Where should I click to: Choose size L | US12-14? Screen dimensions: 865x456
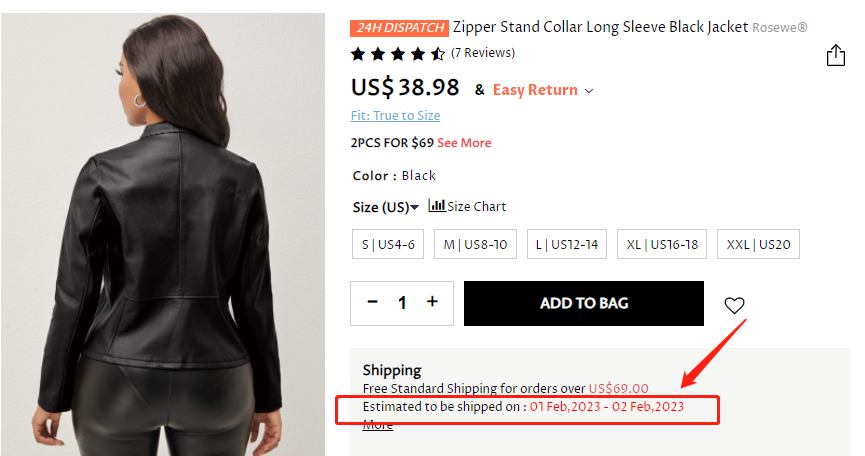(x=567, y=244)
